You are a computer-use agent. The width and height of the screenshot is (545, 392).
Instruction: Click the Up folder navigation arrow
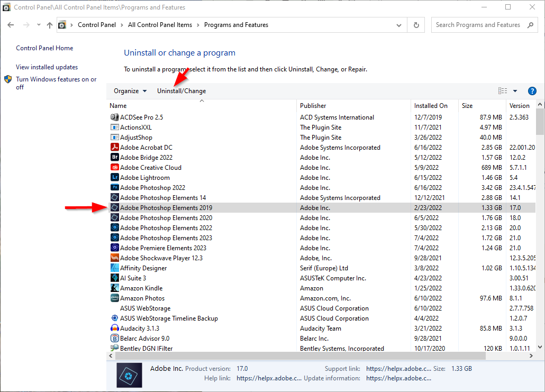point(49,24)
